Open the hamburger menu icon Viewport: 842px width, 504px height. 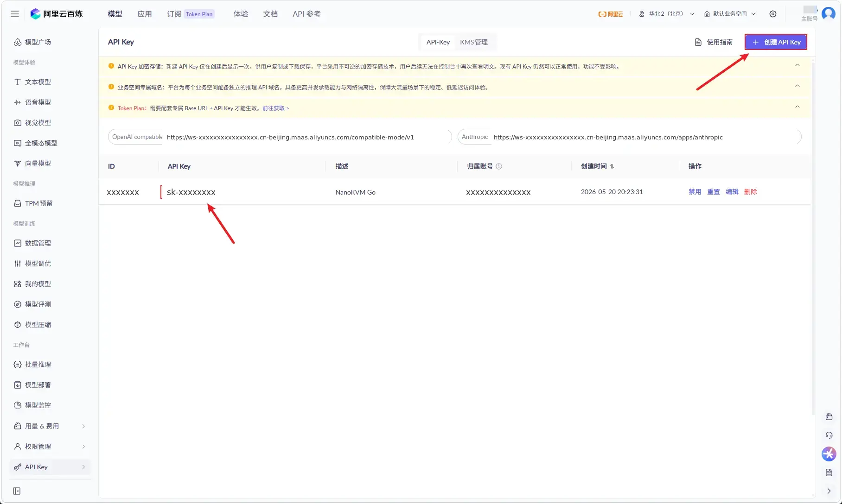pos(15,14)
